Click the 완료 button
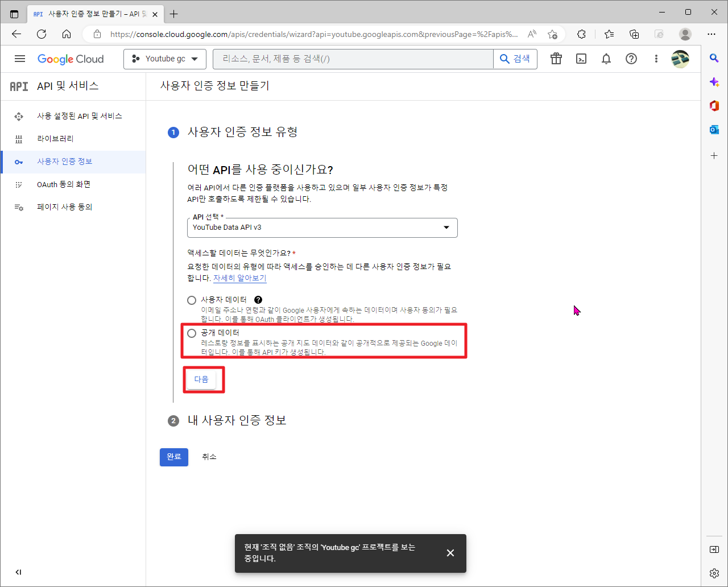 coord(174,457)
